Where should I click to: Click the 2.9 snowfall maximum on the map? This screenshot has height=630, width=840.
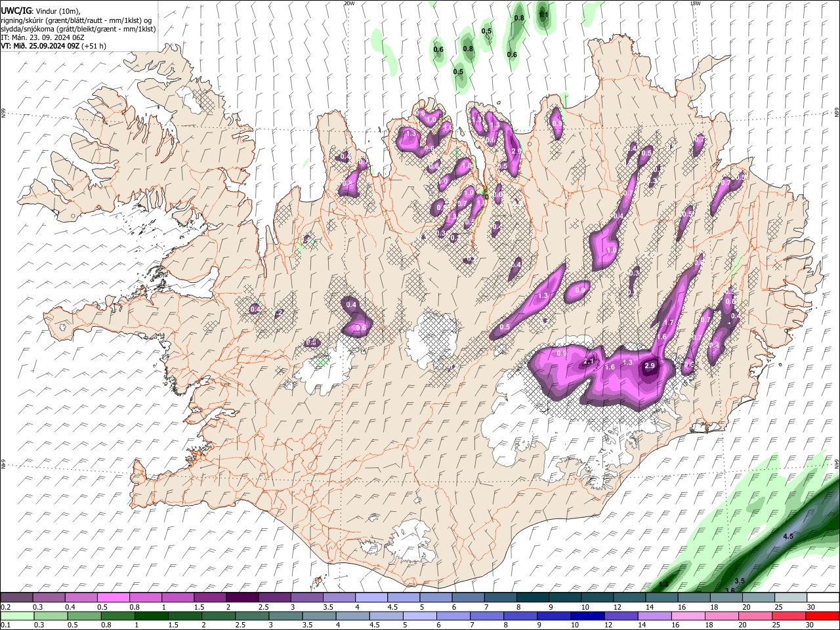click(x=650, y=366)
